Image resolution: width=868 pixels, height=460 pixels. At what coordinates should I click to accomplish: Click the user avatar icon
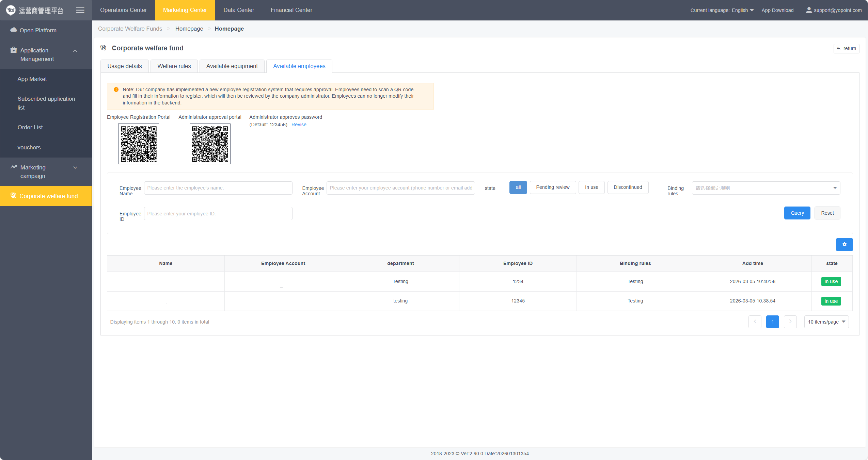[x=809, y=10]
